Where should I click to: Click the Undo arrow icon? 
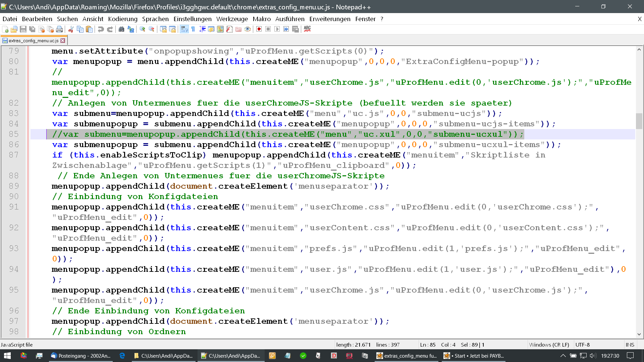pos(101,29)
